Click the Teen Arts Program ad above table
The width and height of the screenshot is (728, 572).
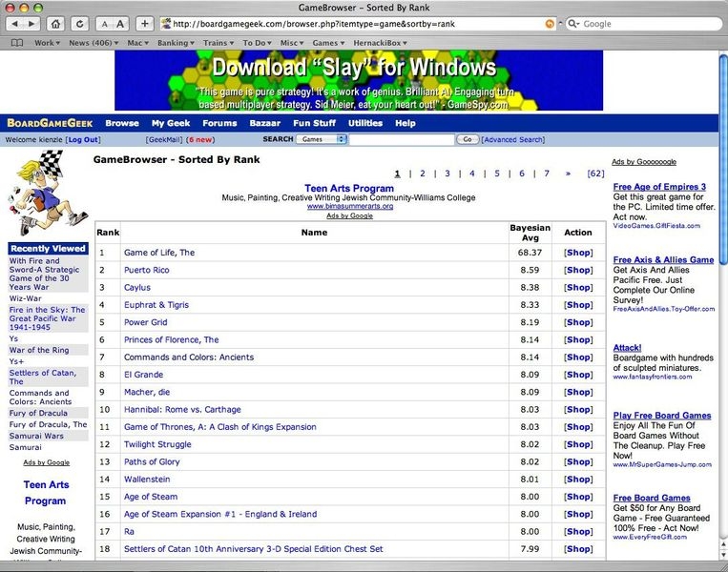click(x=349, y=189)
